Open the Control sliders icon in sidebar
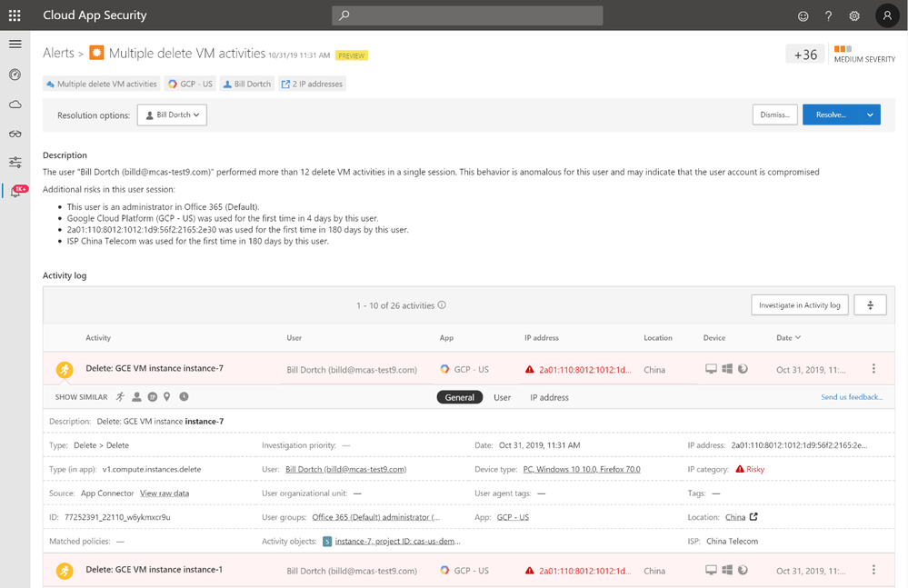 click(15, 162)
